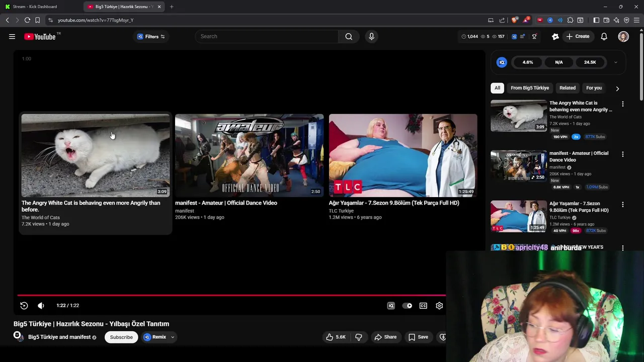Click the vidIQ 4.6% stat pill
This screenshot has height=362, width=644.
click(x=528, y=62)
